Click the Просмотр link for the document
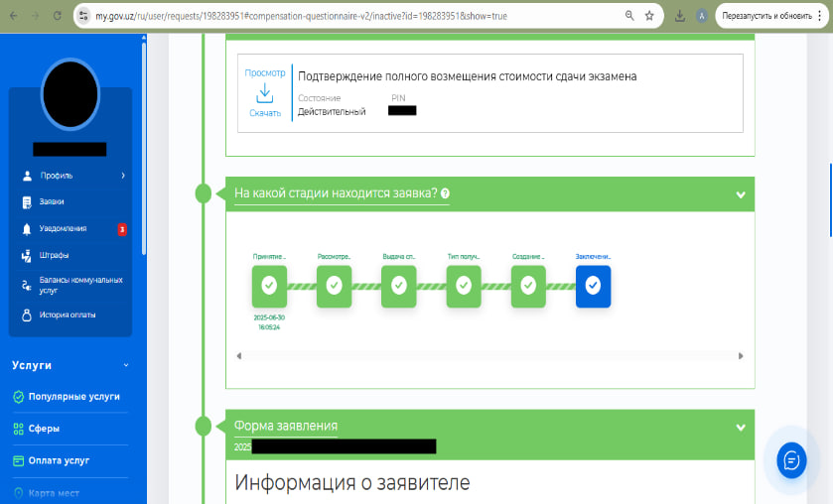 click(x=265, y=72)
